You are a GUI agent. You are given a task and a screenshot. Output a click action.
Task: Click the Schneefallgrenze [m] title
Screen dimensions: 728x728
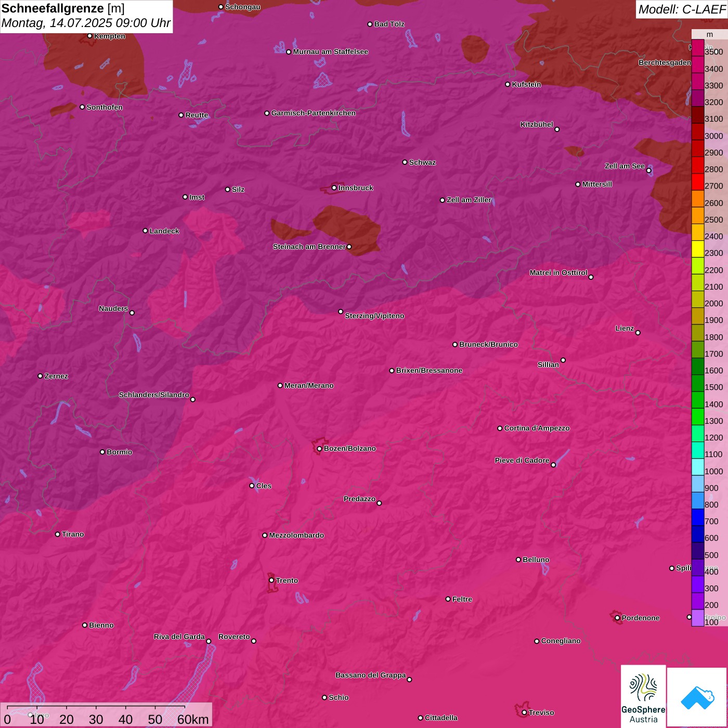tap(63, 8)
